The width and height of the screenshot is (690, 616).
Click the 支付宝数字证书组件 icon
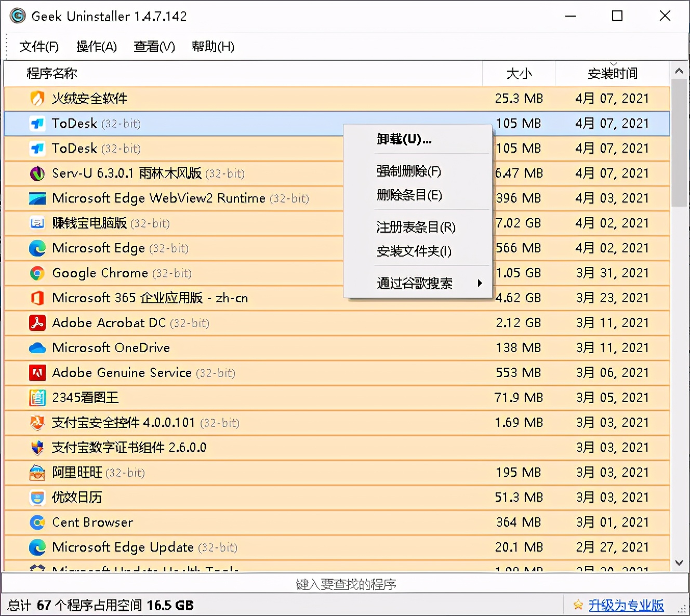pos(37,447)
